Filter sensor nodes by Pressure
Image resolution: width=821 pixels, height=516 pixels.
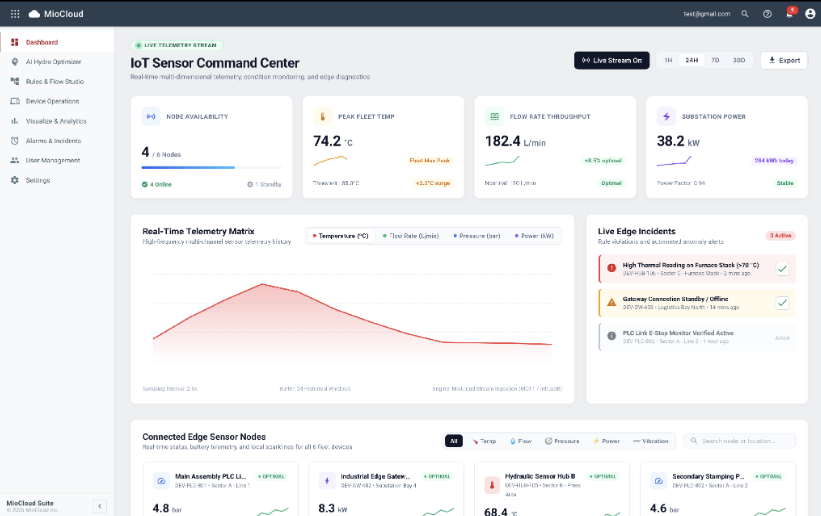pyautogui.click(x=562, y=441)
